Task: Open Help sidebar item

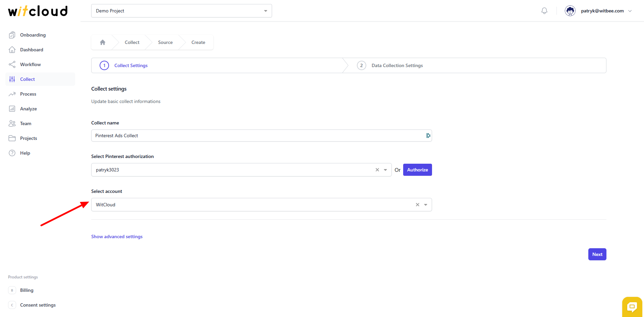Action: [x=40, y=153]
